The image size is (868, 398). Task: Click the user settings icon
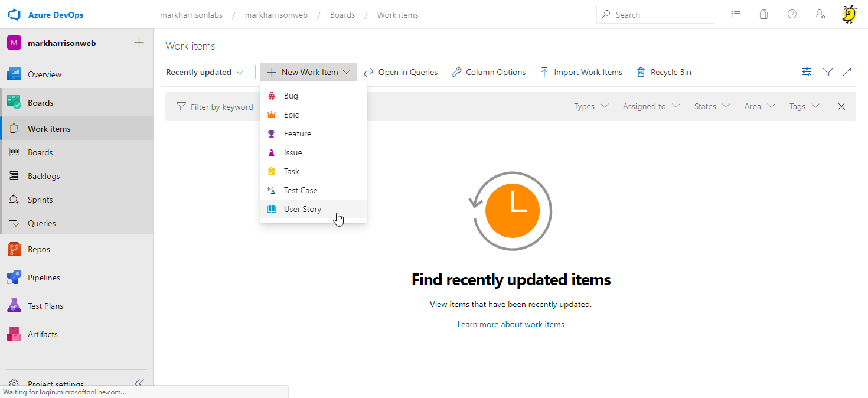click(x=820, y=14)
